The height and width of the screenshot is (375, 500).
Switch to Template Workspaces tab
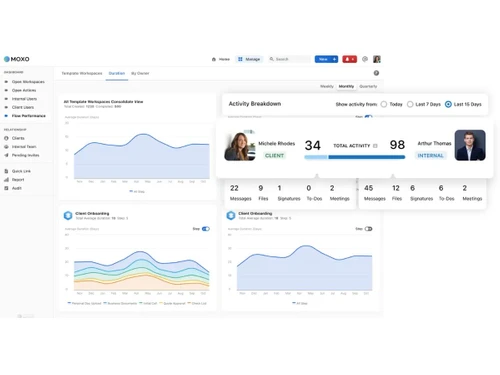[82, 73]
